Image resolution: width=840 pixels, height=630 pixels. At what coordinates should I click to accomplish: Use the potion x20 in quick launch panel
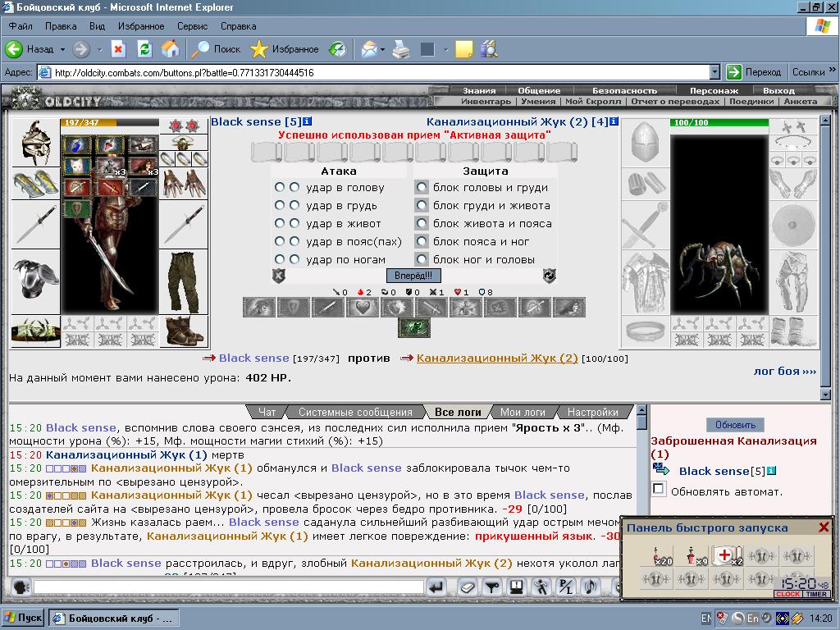[657, 555]
